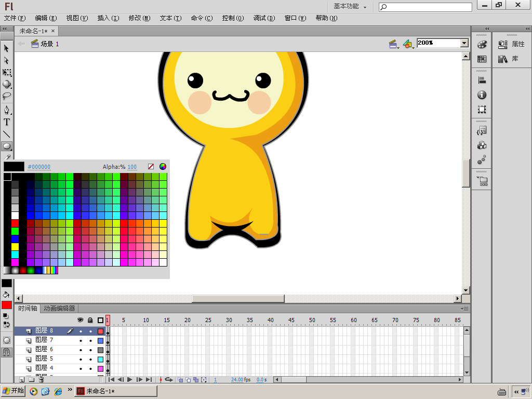Close the 未命名-1* document tab
Screen dimensions: 532x399
click(x=53, y=31)
